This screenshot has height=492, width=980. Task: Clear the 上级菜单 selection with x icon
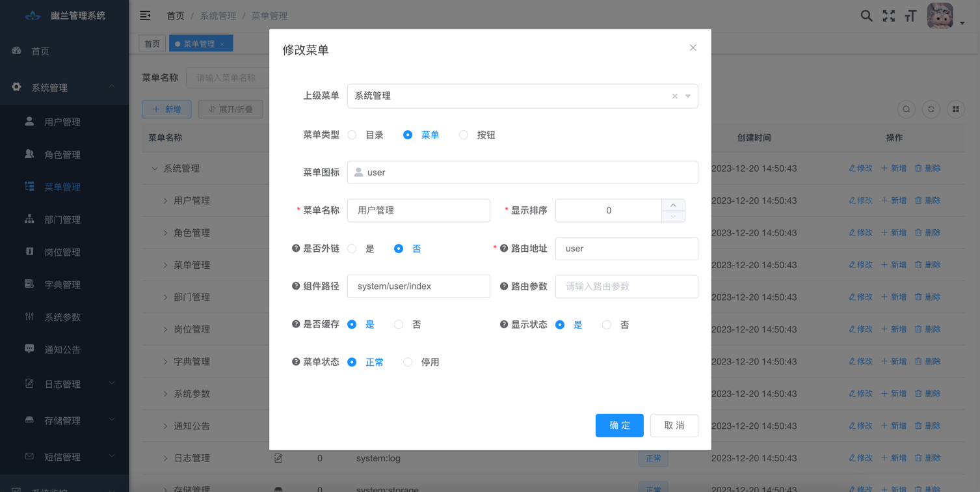tap(674, 96)
